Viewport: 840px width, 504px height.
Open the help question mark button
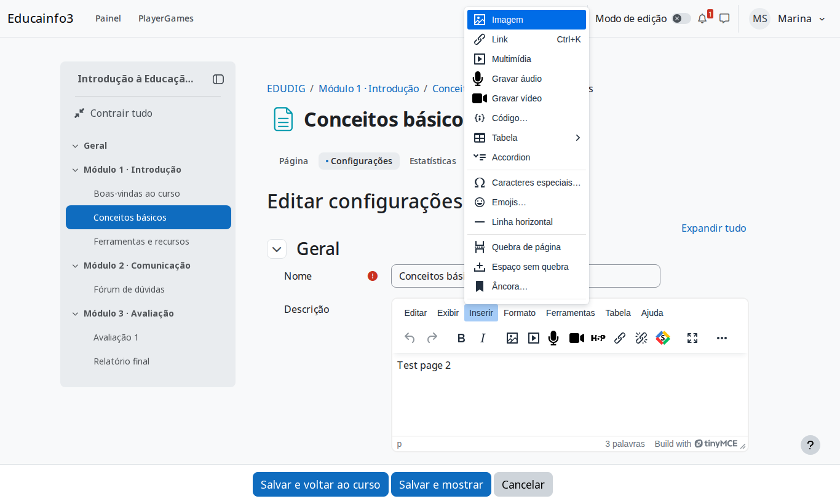tap(810, 445)
